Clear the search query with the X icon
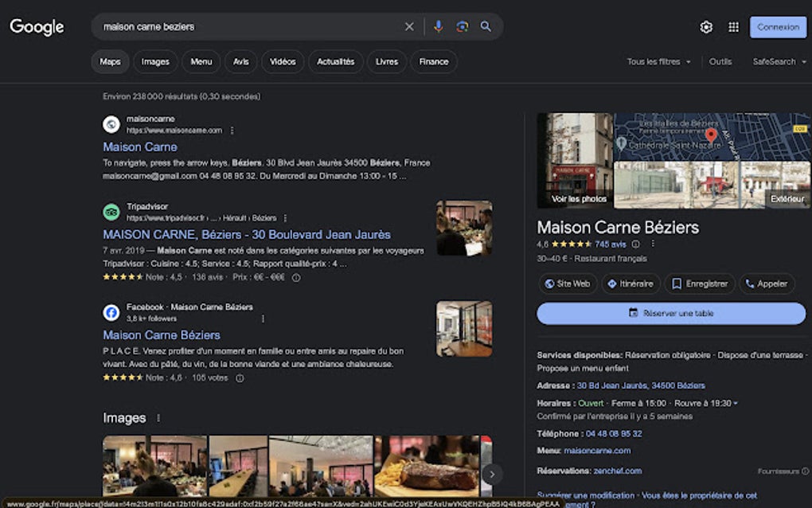The height and width of the screenshot is (508, 812). (x=408, y=26)
